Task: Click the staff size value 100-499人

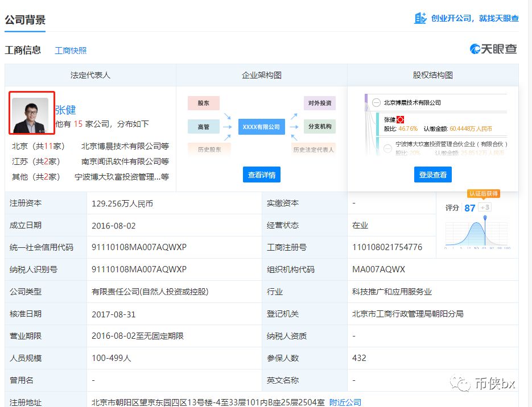Action: point(112,358)
